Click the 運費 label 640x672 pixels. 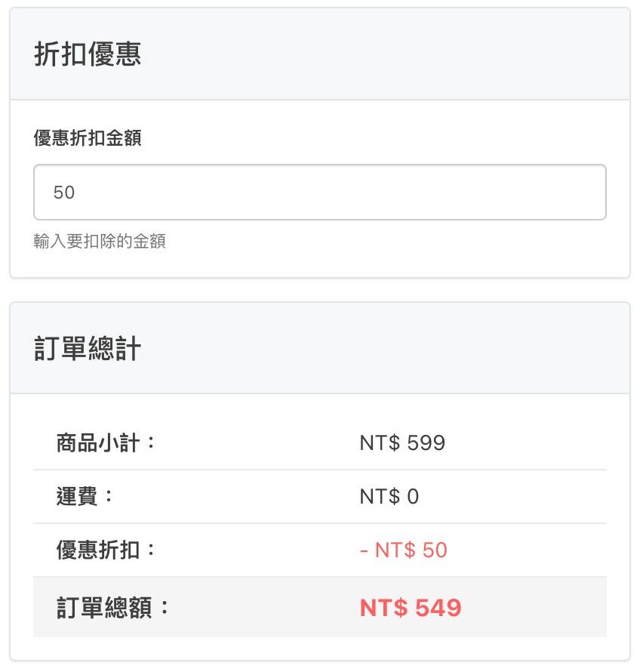[x=85, y=497]
